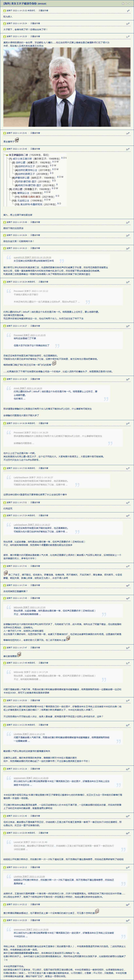
Task: Click the post icon on floor 63#
Action: click(5, 769)
